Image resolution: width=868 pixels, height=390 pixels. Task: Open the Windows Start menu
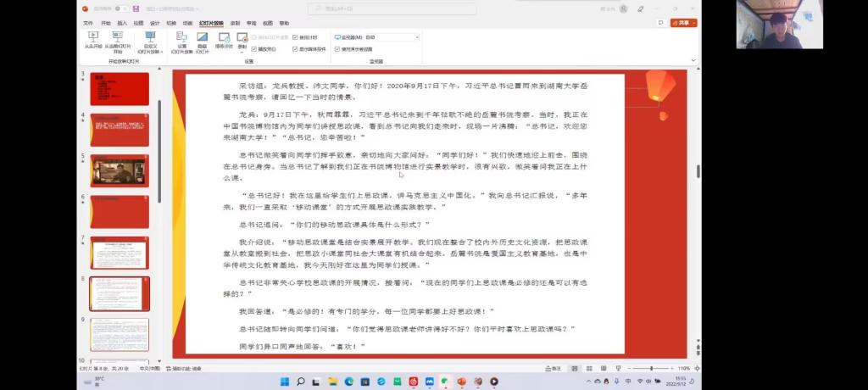coord(285,382)
